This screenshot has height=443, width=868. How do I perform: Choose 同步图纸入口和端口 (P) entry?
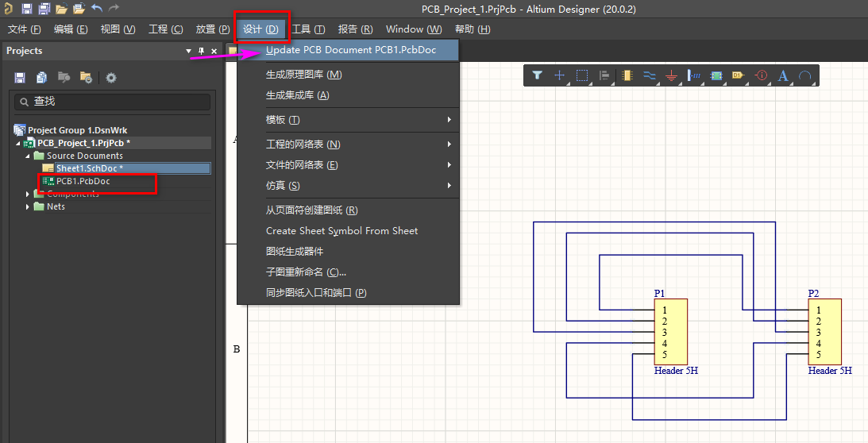[348, 292]
